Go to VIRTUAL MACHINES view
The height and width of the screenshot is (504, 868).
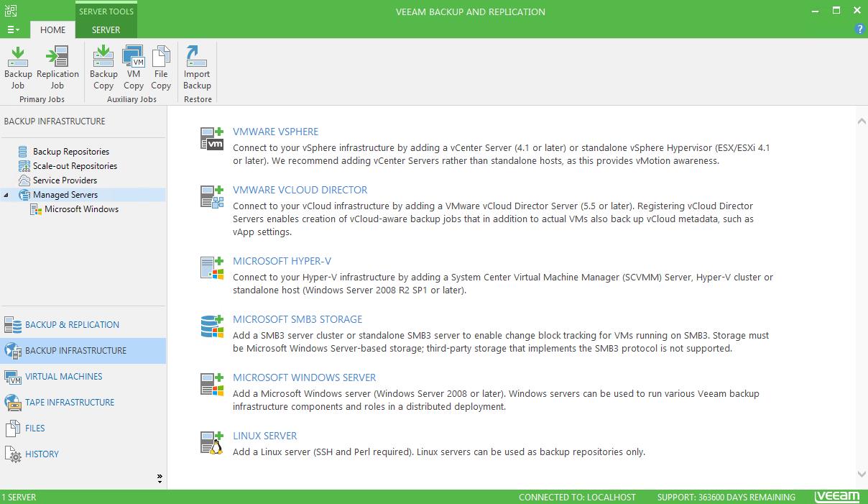click(63, 377)
